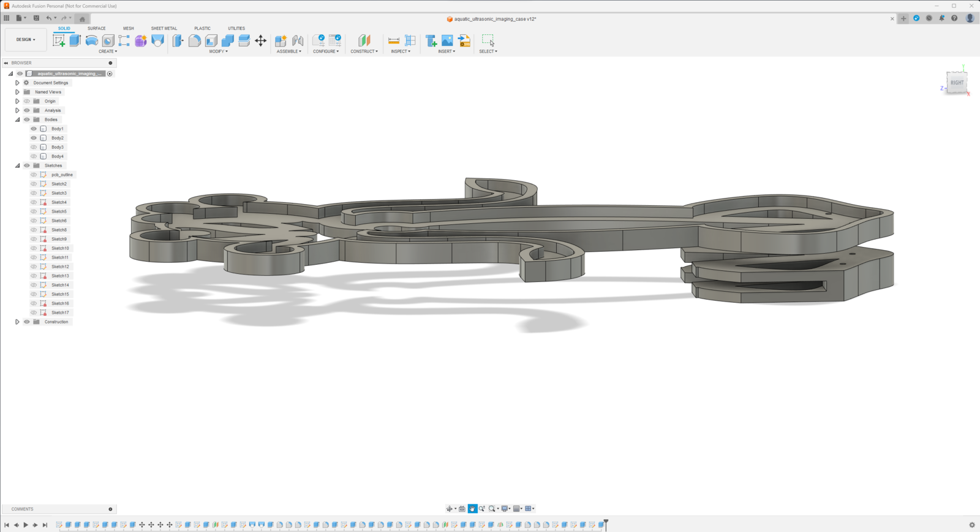
Task: Click the Extrude tool icon
Action: pos(75,40)
